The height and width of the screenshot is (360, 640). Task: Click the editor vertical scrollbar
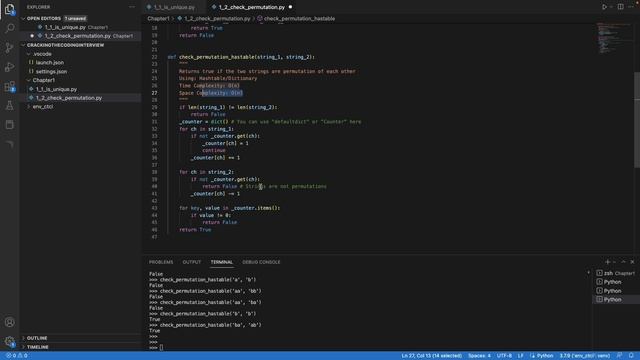(637, 119)
